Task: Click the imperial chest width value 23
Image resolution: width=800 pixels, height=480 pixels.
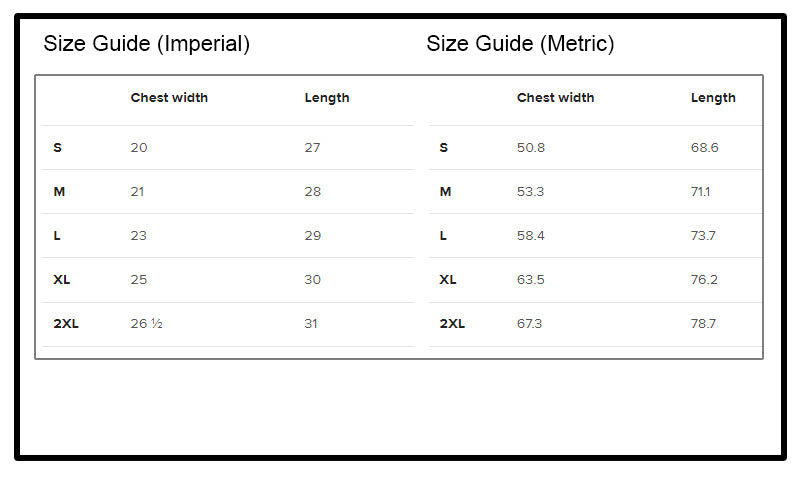Action: point(138,236)
